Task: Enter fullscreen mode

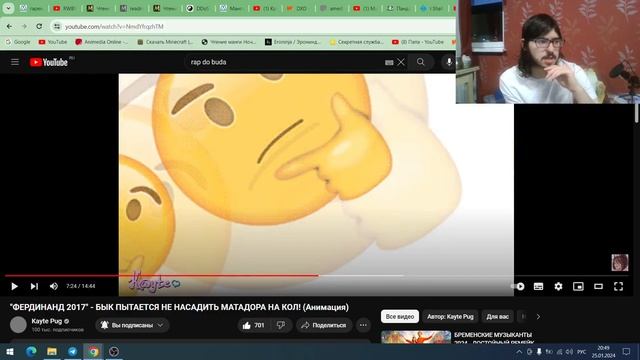Action: tap(618, 287)
